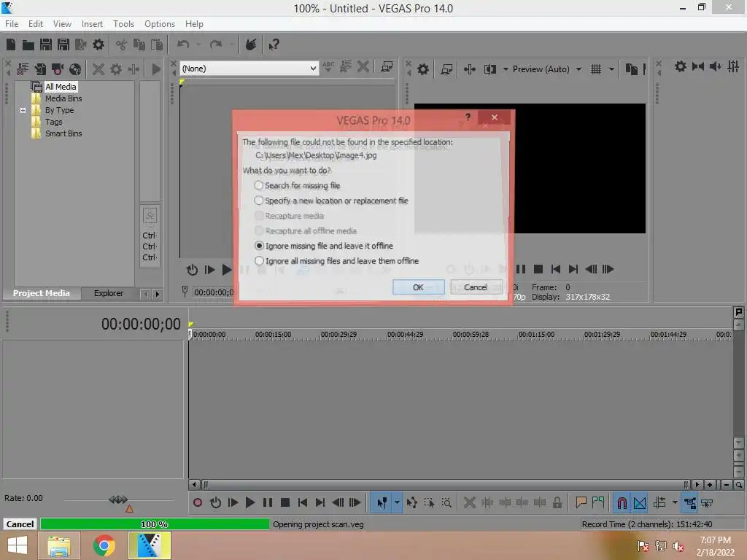This screenshot has width=747, height=560.
Task: Open the File menu
Action: tap(12, 24)
